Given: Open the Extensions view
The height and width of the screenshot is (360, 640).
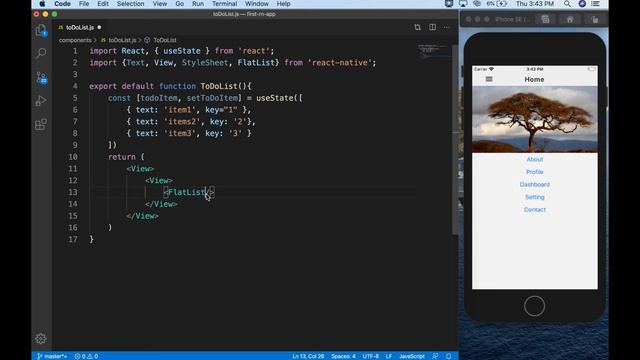Looking at the screenshot, I should pyautogui.click(x=41, y=124).
